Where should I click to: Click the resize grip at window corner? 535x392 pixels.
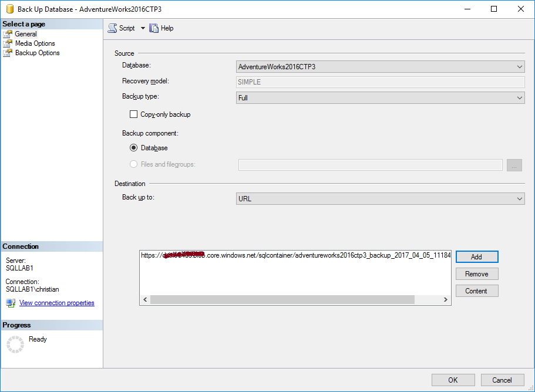(x=531, y=388)
